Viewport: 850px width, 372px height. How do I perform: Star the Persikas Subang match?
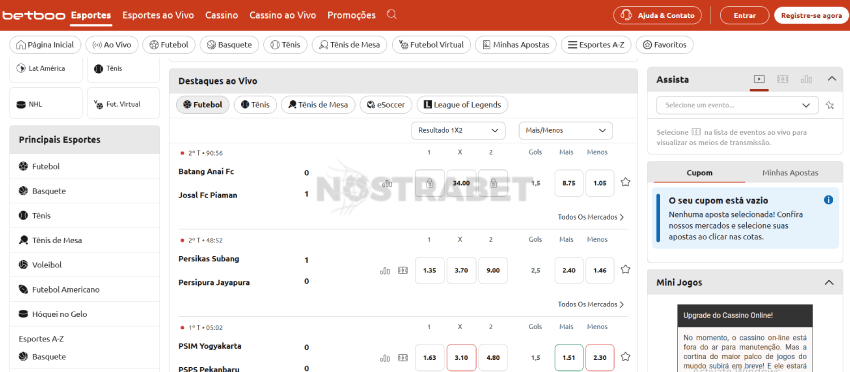point(625,270)
